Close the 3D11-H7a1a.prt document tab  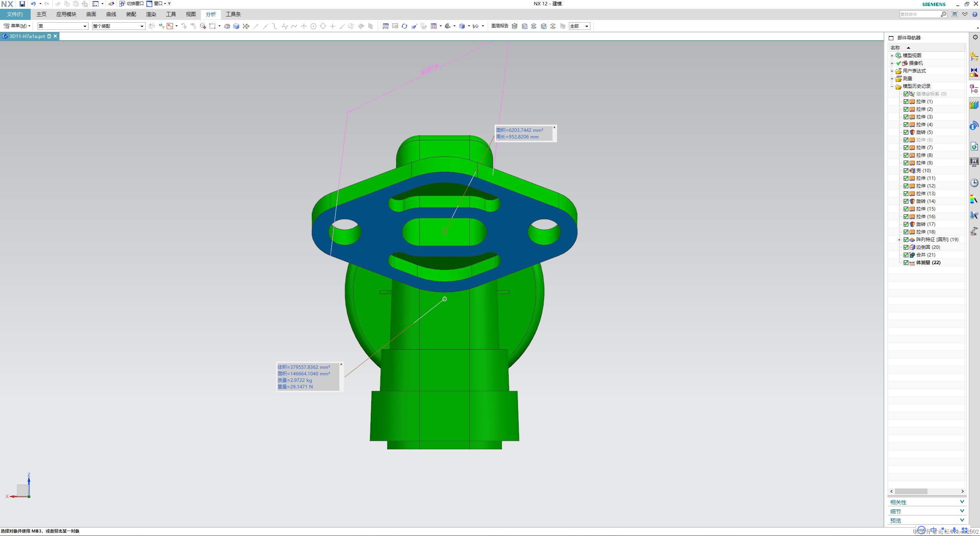coord(55,36)
